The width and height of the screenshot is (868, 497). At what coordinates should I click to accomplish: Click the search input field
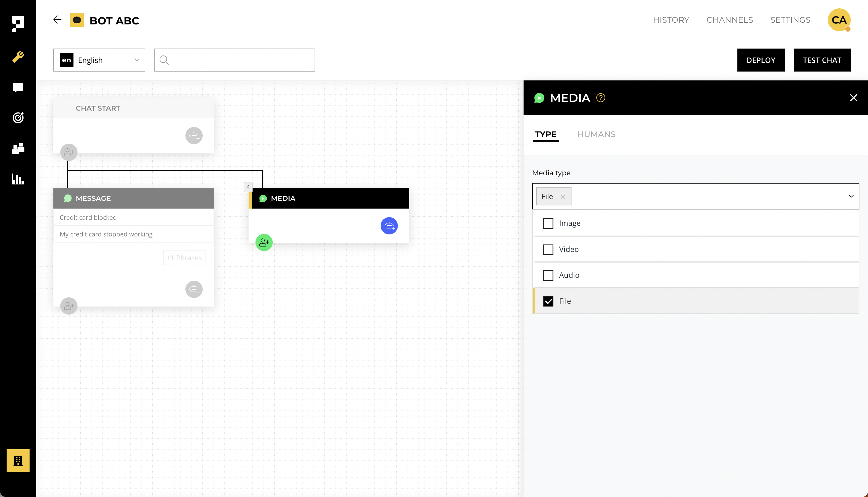coord(239,60)
